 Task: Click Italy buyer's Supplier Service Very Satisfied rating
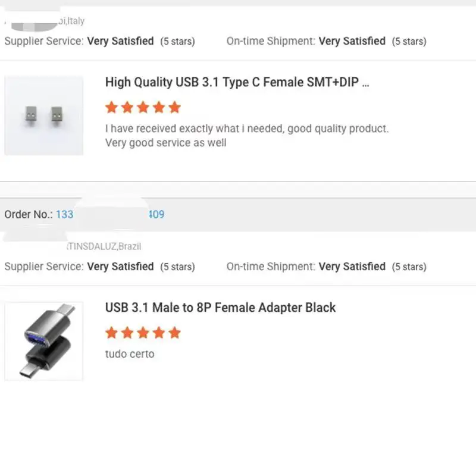(120, 41)
